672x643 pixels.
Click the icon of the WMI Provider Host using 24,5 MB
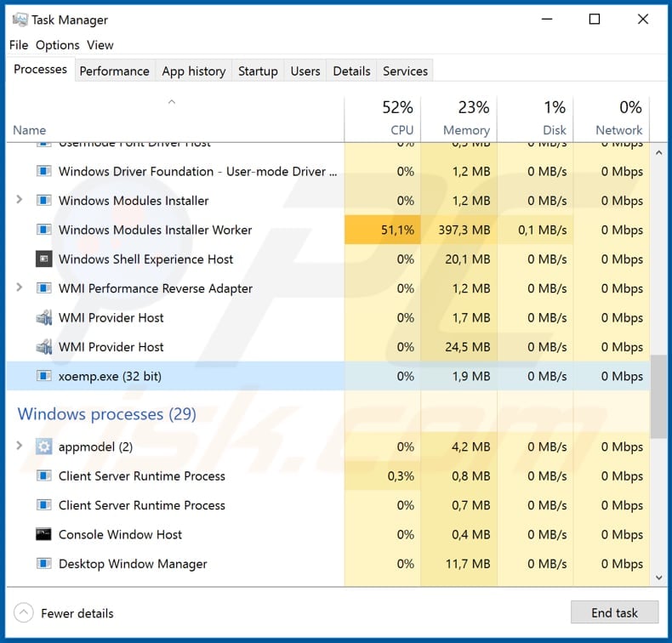[x=43, y=346]
